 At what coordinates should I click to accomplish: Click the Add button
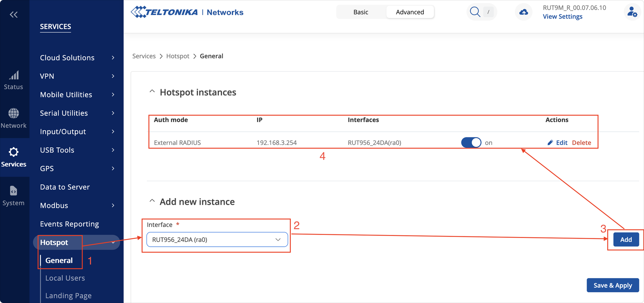tap(626, 239)
